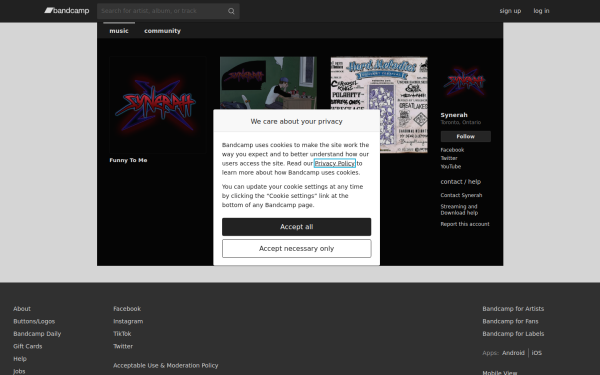600x375 pixels.
Task: Click the search magnifier icon
Action: [231, 11]
